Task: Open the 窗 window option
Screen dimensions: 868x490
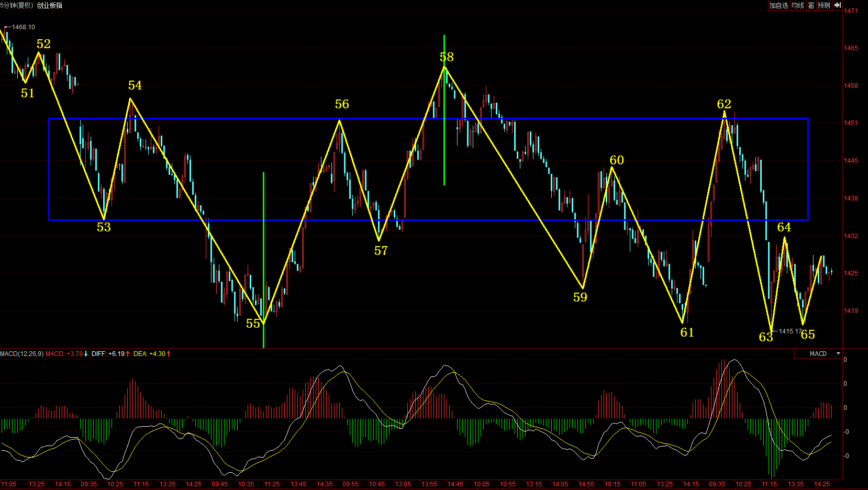Action: 811,5
